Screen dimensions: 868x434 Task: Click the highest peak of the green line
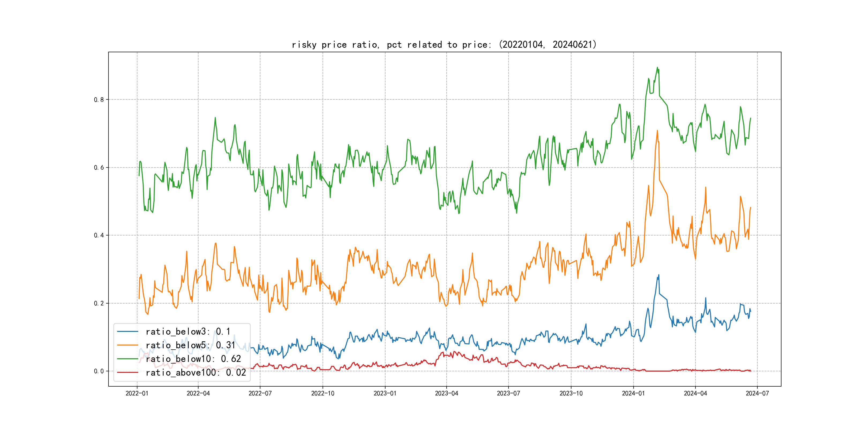657,68
